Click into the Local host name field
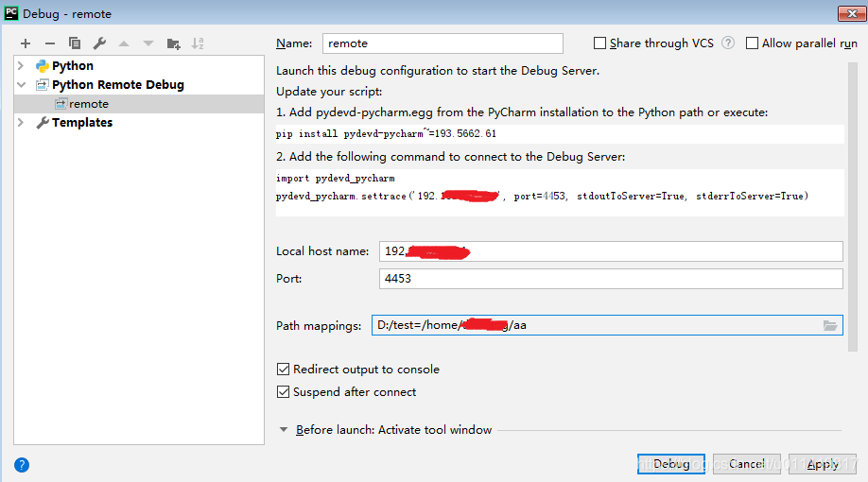Viewport: 868px width, 482px height. [611, 251]
